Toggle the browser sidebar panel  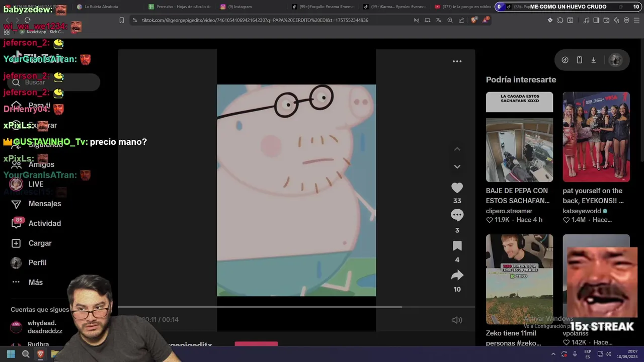coord(596,20)
